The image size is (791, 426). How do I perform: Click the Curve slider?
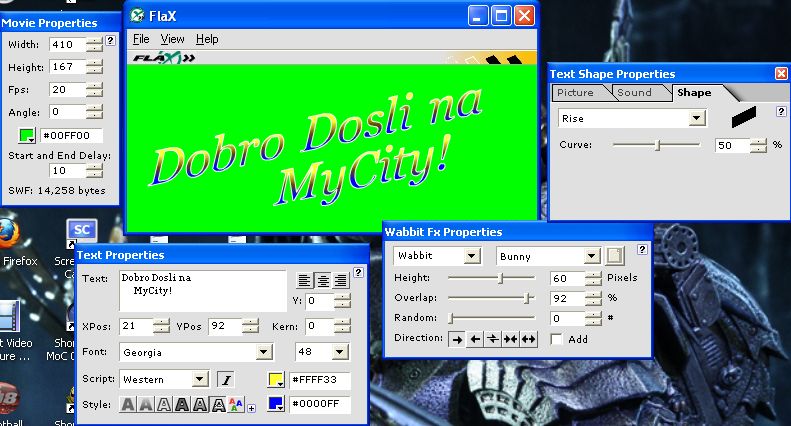point(656,145)
